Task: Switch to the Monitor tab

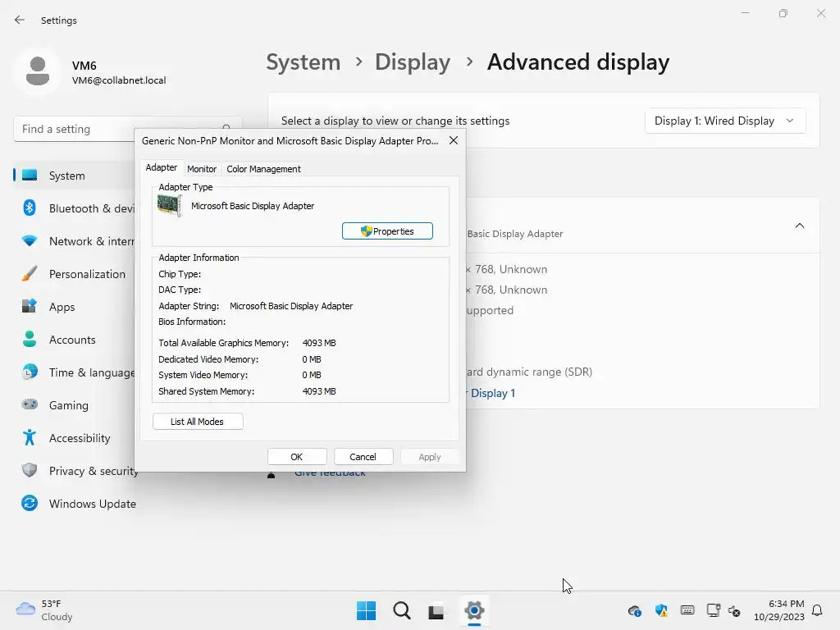Action: [x=202, y=169]
